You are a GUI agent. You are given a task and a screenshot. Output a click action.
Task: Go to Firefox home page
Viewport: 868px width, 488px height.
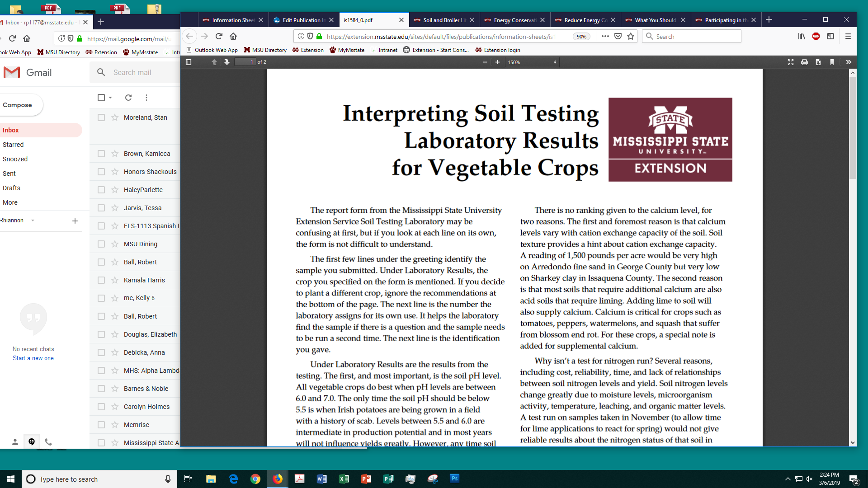(x=233, y=36)
